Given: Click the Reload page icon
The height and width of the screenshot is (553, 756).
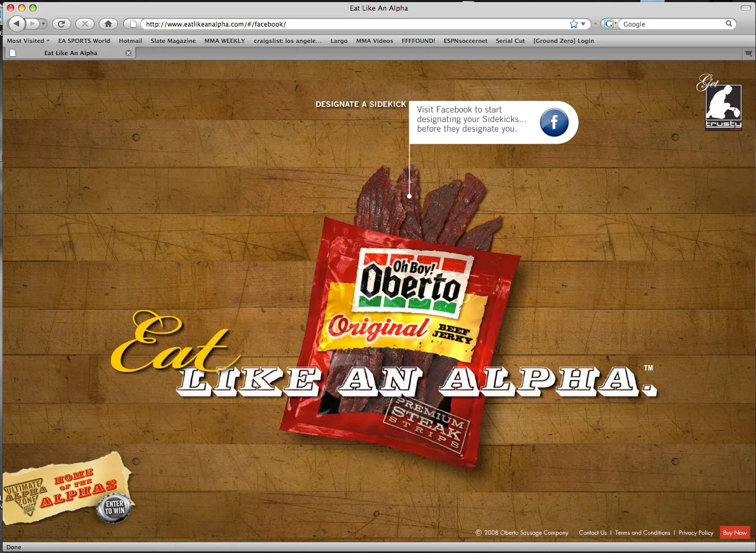Looking at the screenshot, I should pyautogui.click(x=62, y=24).
